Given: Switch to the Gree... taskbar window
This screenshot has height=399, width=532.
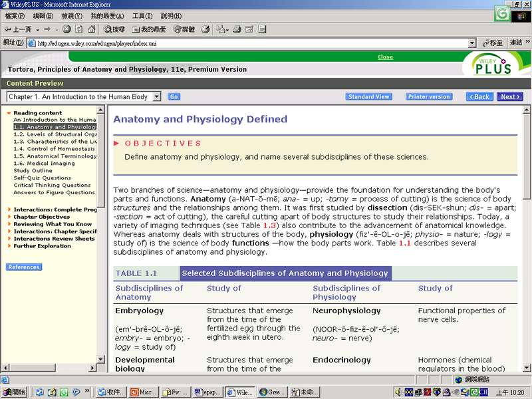Looking at the screenshot, I should coord(272,392).
